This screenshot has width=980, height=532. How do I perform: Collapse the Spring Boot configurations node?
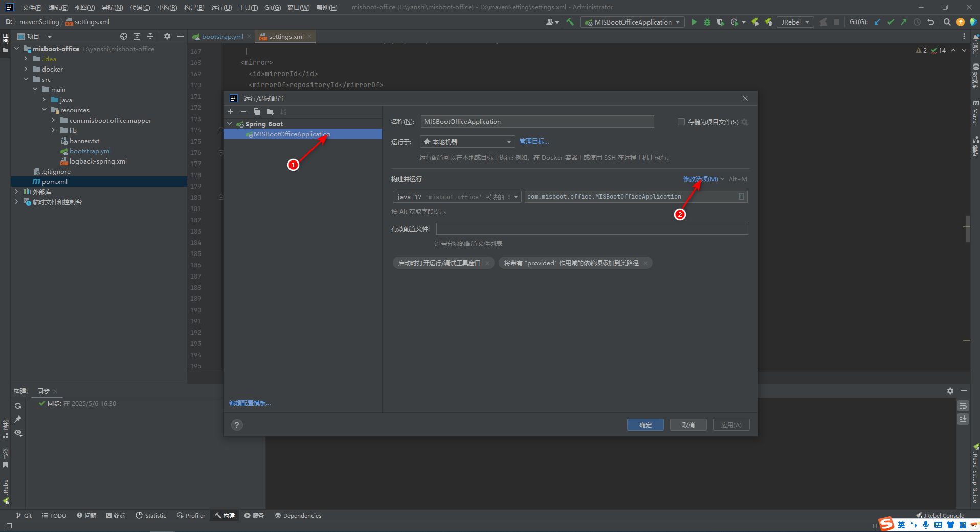[x=230, y=124]
